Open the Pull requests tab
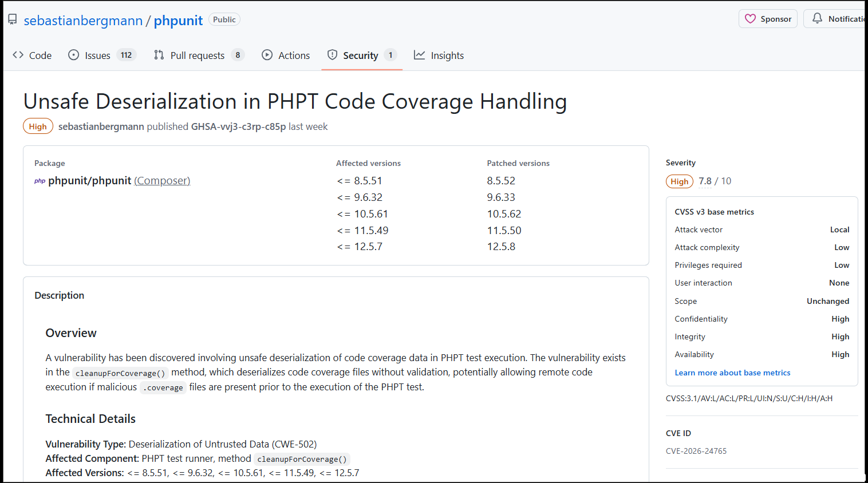The height and width of the screenshot is (483, 868). (x=197, y=56)
